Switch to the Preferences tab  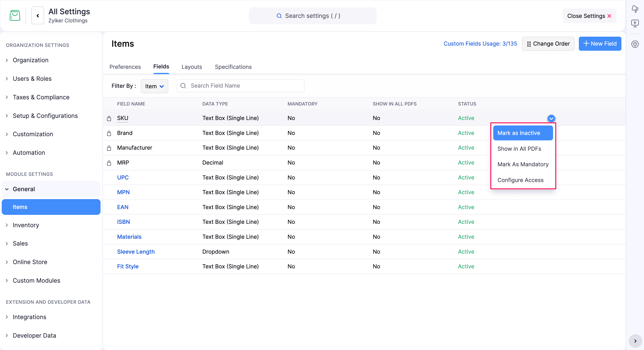pos(125,67)
